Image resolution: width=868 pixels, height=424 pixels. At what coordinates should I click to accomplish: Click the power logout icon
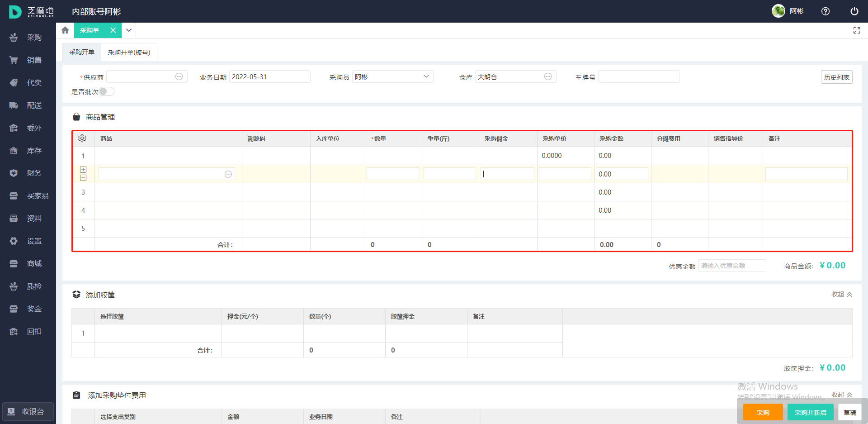point(854,11)
